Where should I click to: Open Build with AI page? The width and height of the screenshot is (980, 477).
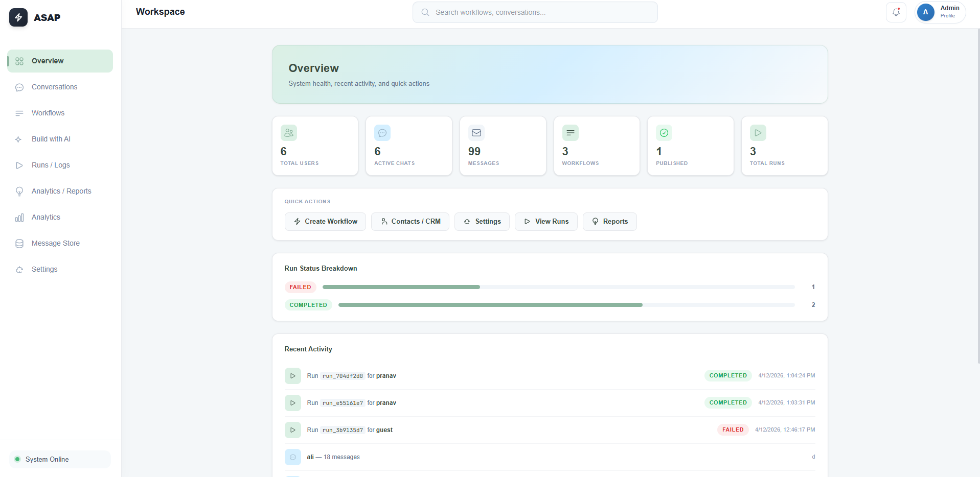pyautogui.click(x=60, y=139)
